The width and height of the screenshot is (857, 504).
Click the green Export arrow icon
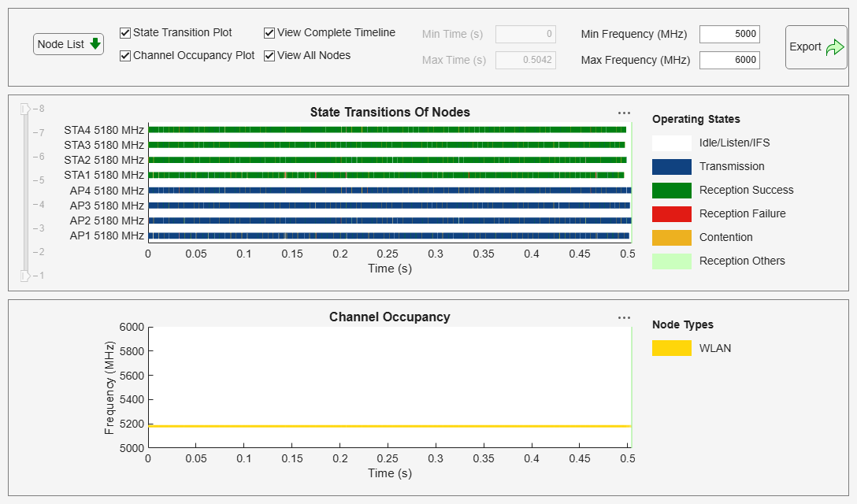point(835,47)
